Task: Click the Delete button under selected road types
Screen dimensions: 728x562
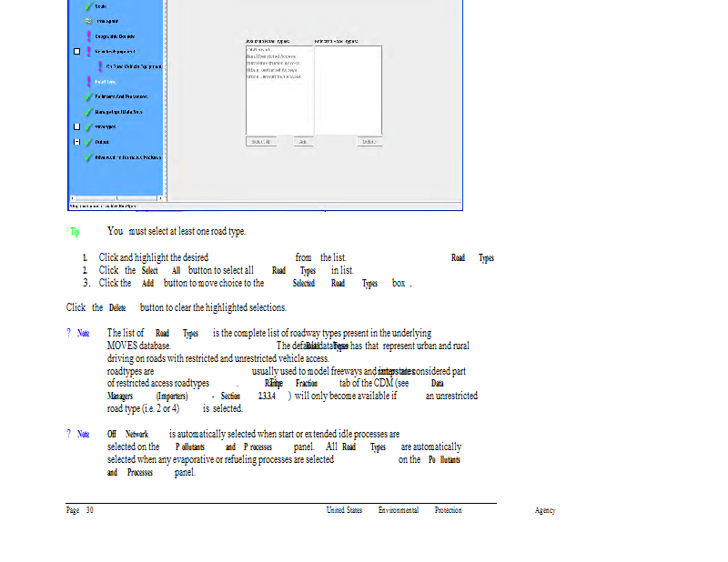Action: pyautogui.click(x=368, y=142)
